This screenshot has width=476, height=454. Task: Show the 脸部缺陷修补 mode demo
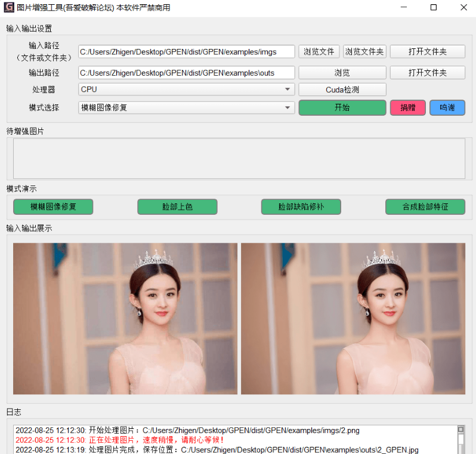point(301,207)
